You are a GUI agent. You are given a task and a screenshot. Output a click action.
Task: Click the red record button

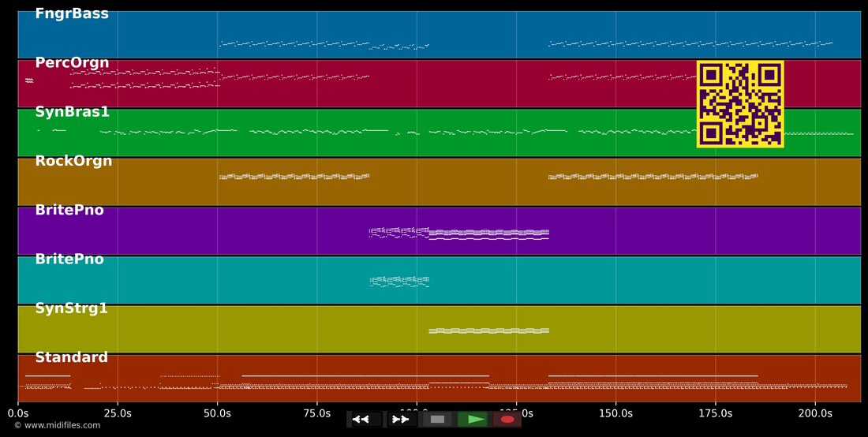(x=507, y=420)
